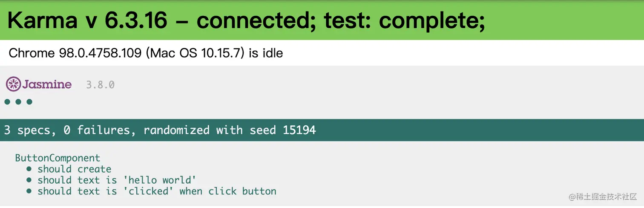Click the bullet beside 'should create'
Image resolution: width=644 pixels, height=208 pixels.
(x=29, y=169)
